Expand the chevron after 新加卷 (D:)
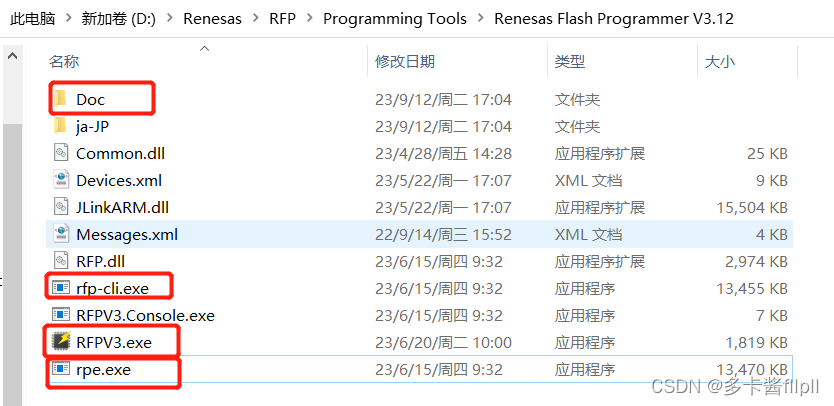Screen dimensions: 834x406 coord(170,19)
